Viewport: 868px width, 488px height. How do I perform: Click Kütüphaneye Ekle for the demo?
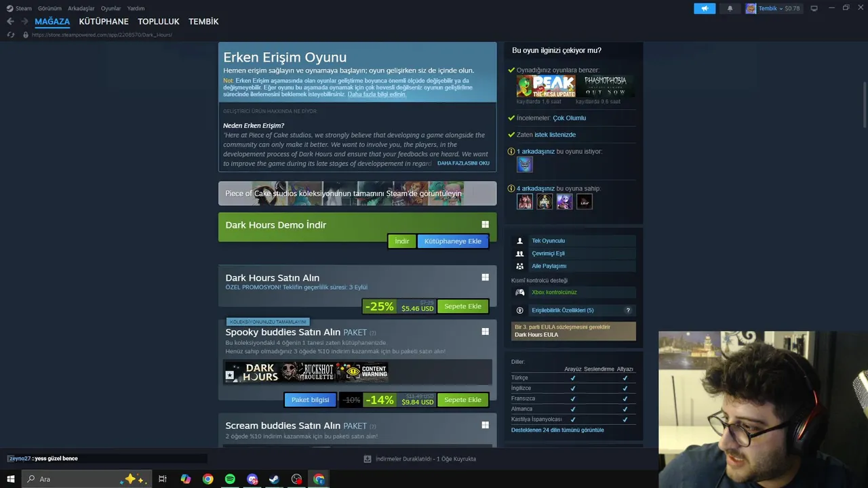point(453,241)
